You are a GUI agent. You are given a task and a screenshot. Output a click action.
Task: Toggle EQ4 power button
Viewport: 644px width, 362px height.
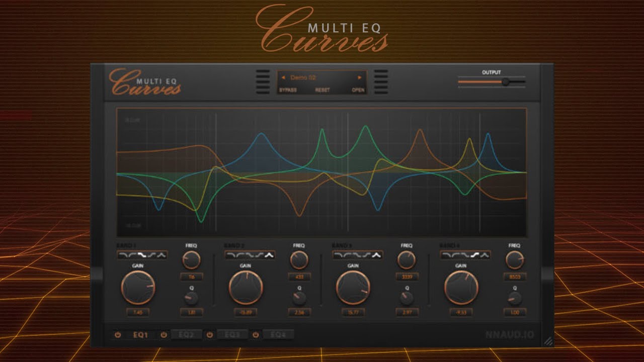point(256,334)
